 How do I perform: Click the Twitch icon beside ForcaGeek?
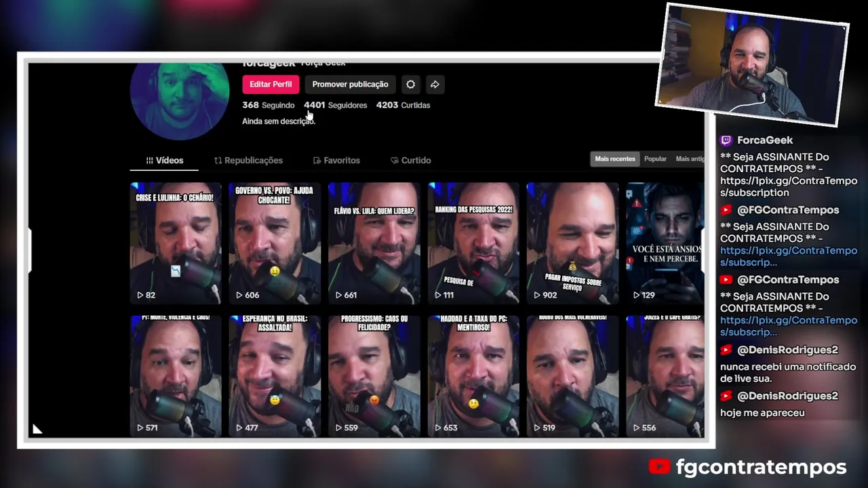click(726, 140)
